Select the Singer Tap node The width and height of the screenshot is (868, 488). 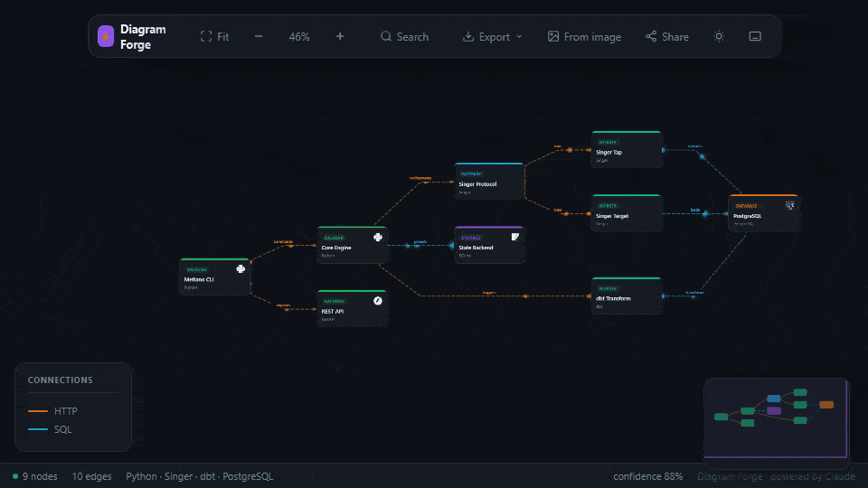626,149
